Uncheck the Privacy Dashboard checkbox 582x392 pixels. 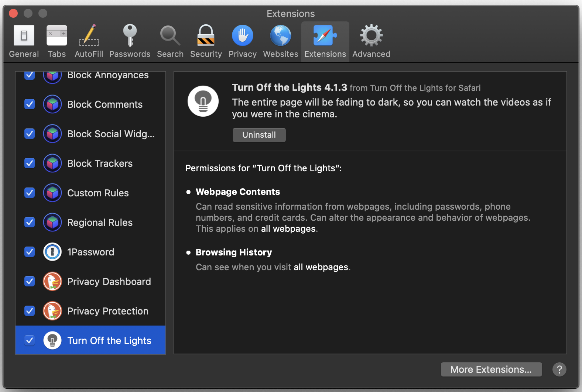[x=30, y=281]
